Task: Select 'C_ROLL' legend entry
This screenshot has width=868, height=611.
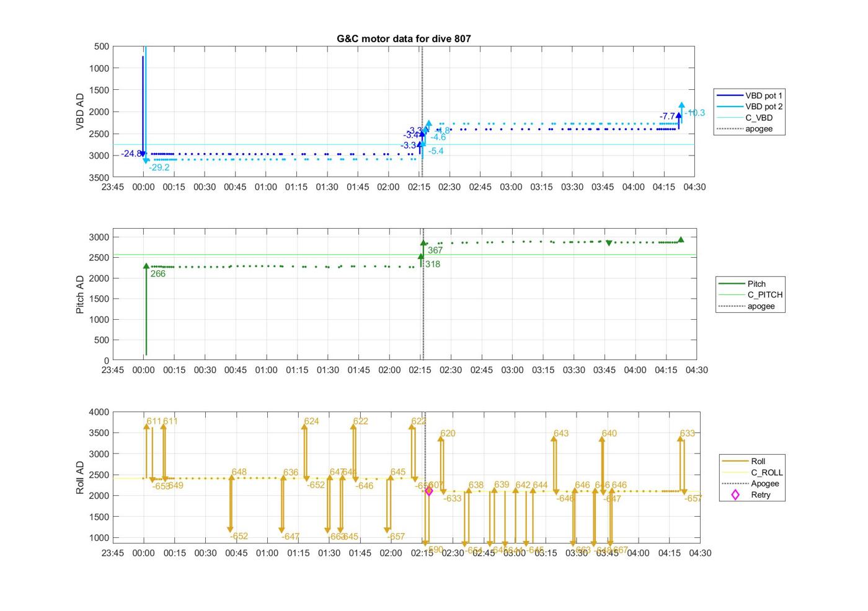Action: tap(753, 472)
